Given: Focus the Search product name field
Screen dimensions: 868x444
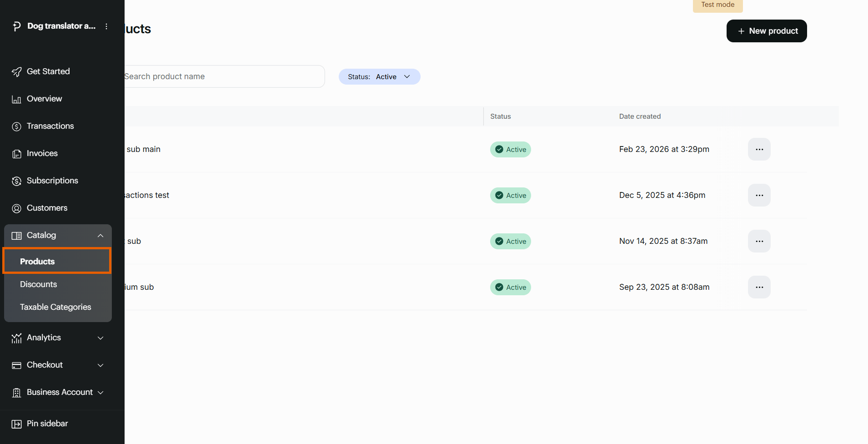Looking at the screenshot, I should pos(225,76).
